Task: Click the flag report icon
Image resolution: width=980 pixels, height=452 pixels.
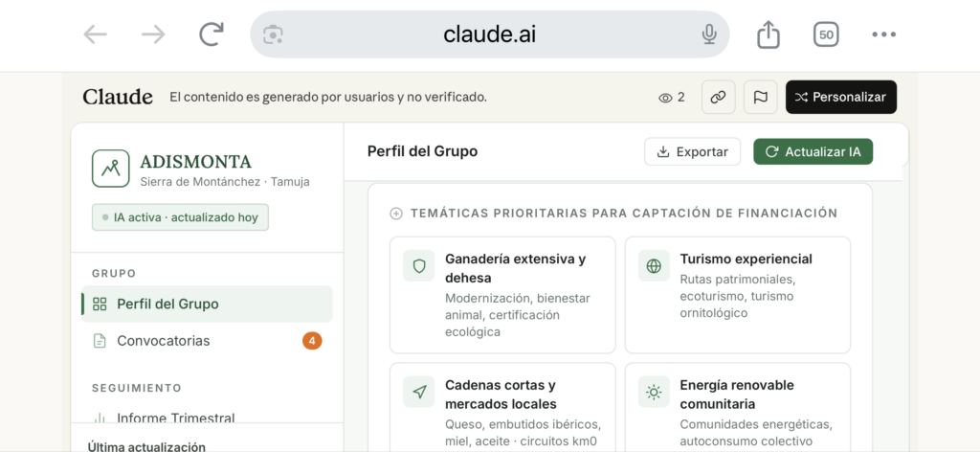Action: pos(760,97)
